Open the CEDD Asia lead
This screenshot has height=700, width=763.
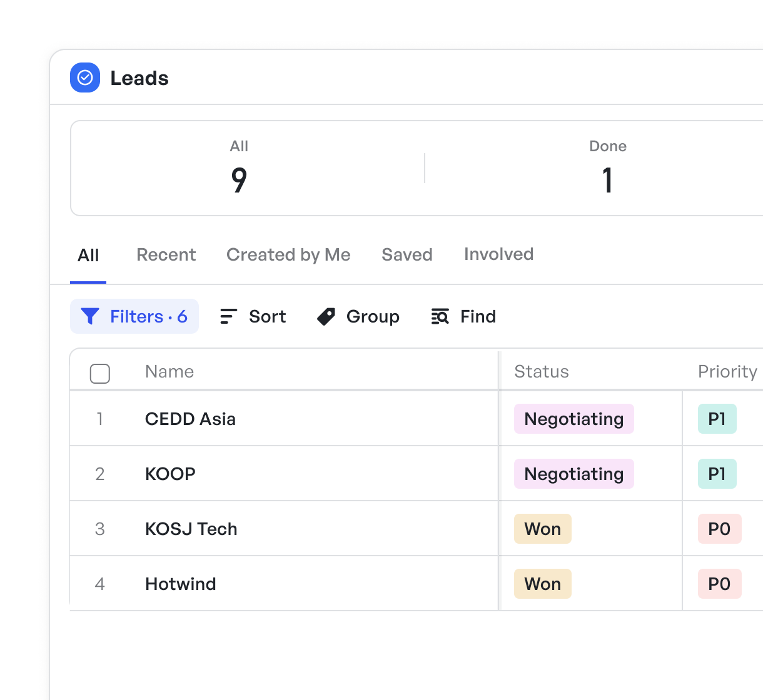[190, 419]
